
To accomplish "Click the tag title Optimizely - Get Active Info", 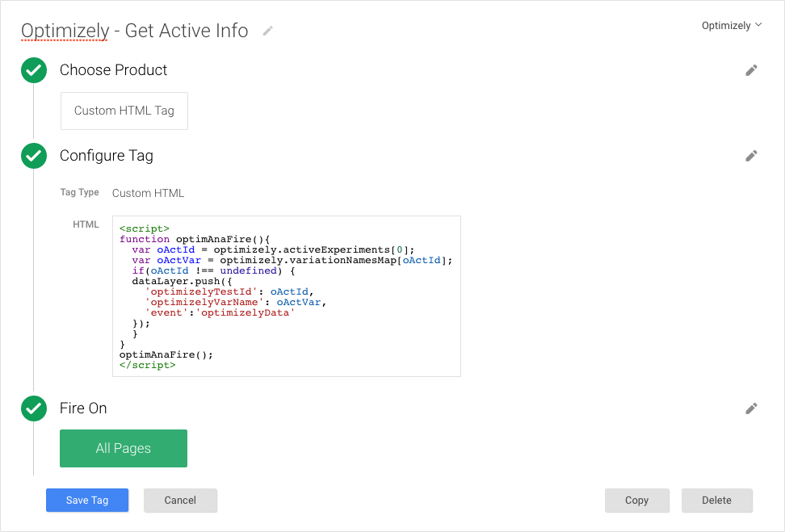I will (x=133, y=31).
